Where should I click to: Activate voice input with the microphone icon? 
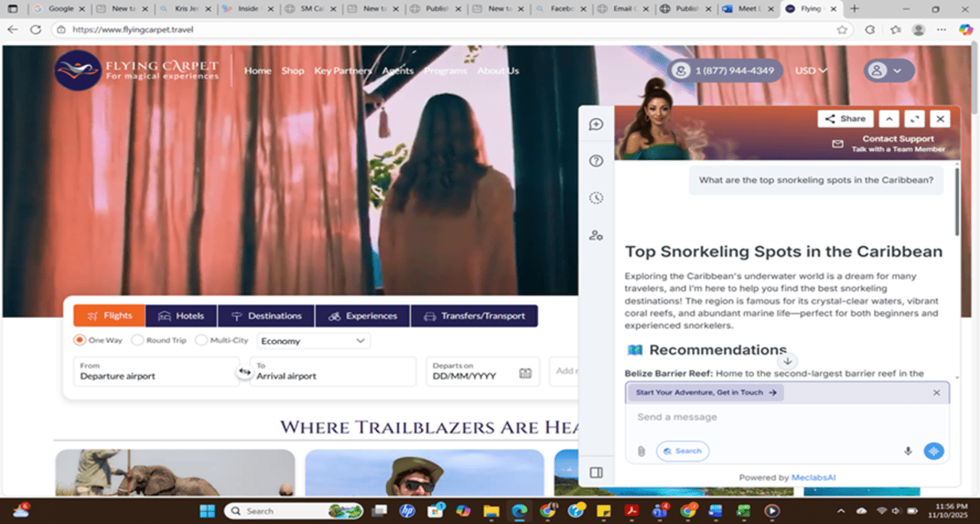pyautogui.click(x=908, y=451)
